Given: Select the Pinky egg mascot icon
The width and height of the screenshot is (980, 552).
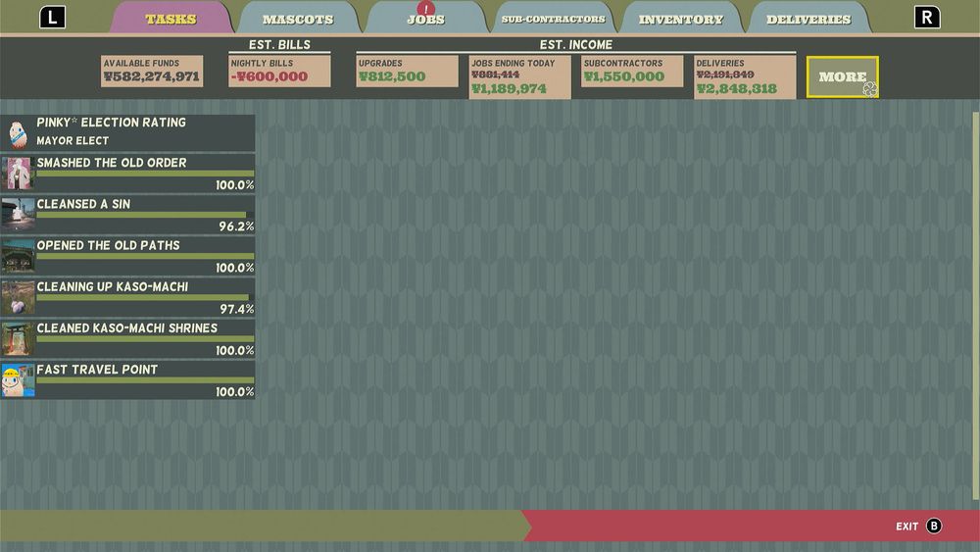Looking at the screenshot, I should pyautogui.click(x=18, y=133).
